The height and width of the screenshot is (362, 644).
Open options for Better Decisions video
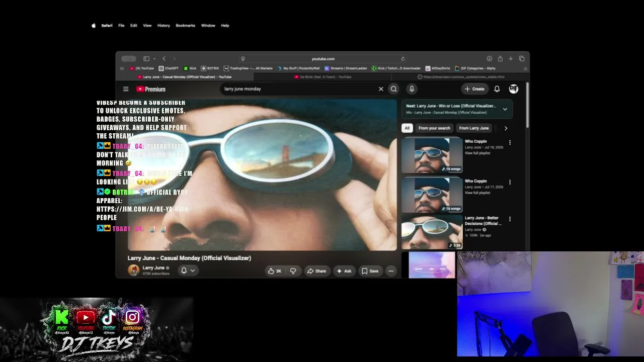point(510,219)
